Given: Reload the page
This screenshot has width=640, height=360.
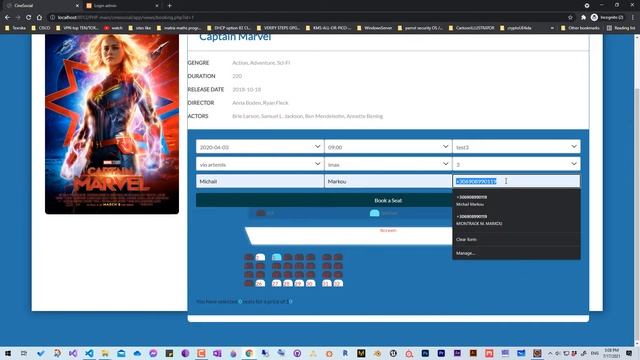Looking at the screenshot, I should pos(29,18).
